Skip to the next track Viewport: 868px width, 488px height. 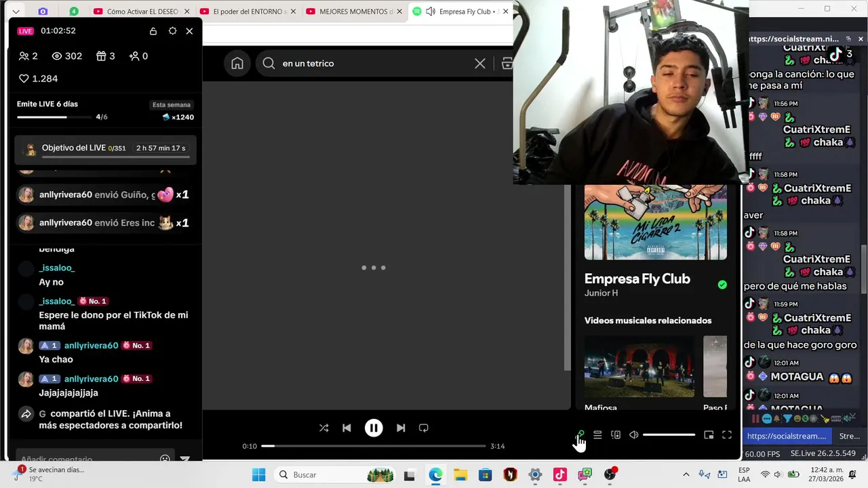tap(401, 428)
